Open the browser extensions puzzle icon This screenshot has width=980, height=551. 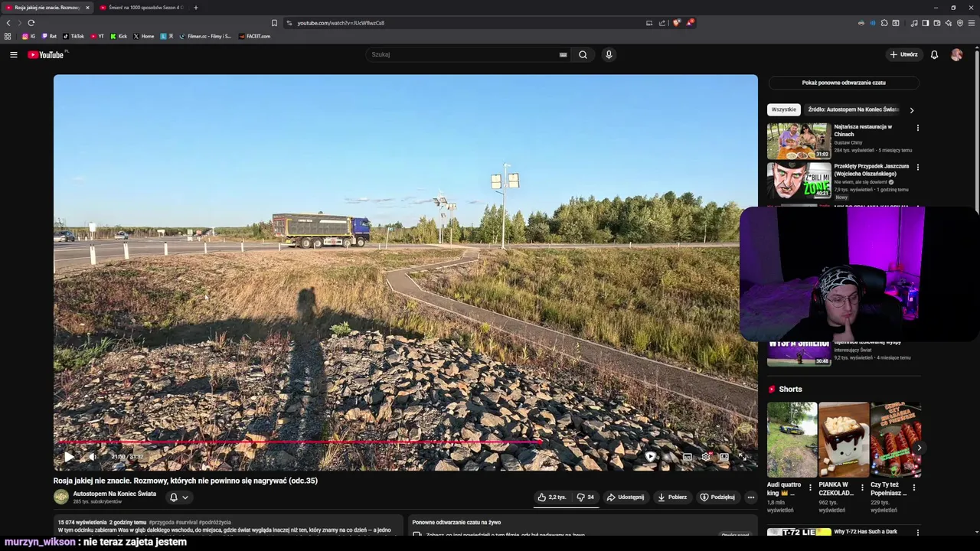pyautogui.click(x=884, y=23)
